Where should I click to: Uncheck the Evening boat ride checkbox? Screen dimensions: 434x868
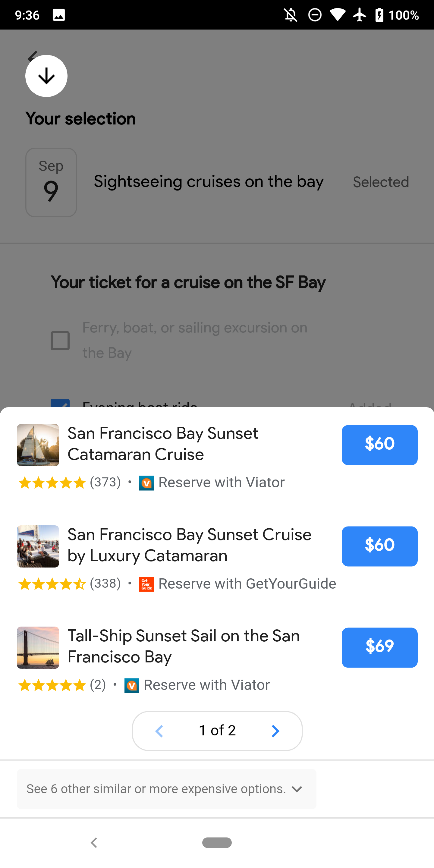tap(60, 403)
